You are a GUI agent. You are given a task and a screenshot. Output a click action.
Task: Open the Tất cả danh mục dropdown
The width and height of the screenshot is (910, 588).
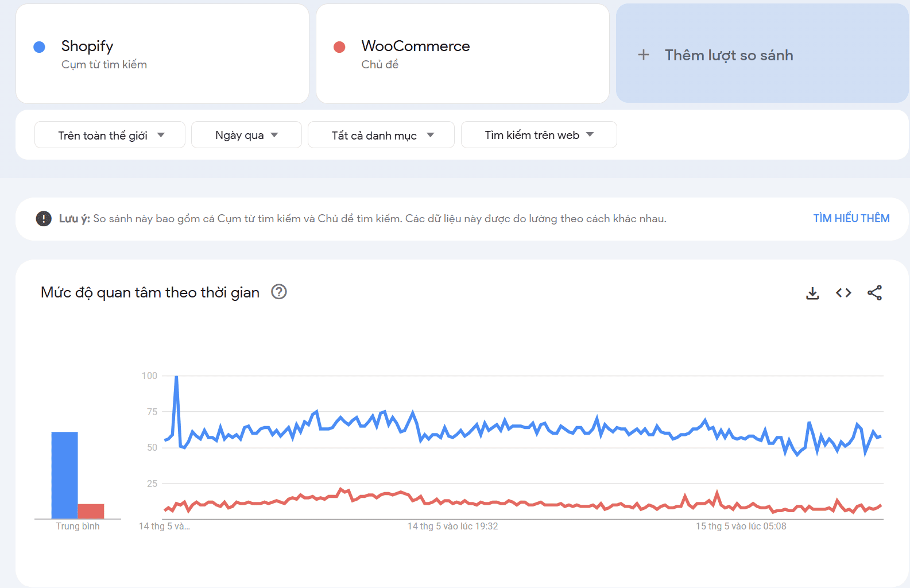[381, 135]
